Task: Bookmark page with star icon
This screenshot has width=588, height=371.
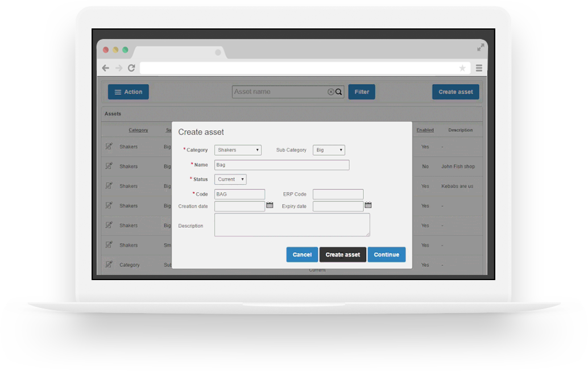Action: click(462, 68)
